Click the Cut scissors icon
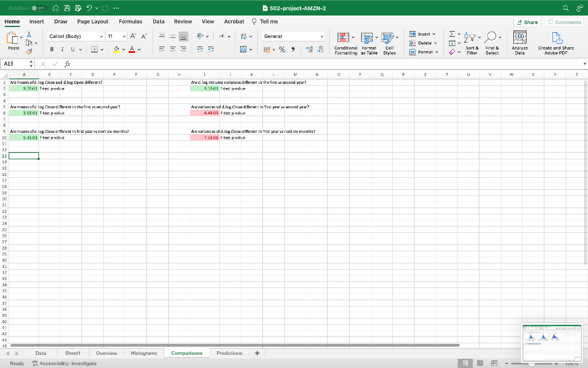Screen dimensions: 588x368 coord(29,34)
